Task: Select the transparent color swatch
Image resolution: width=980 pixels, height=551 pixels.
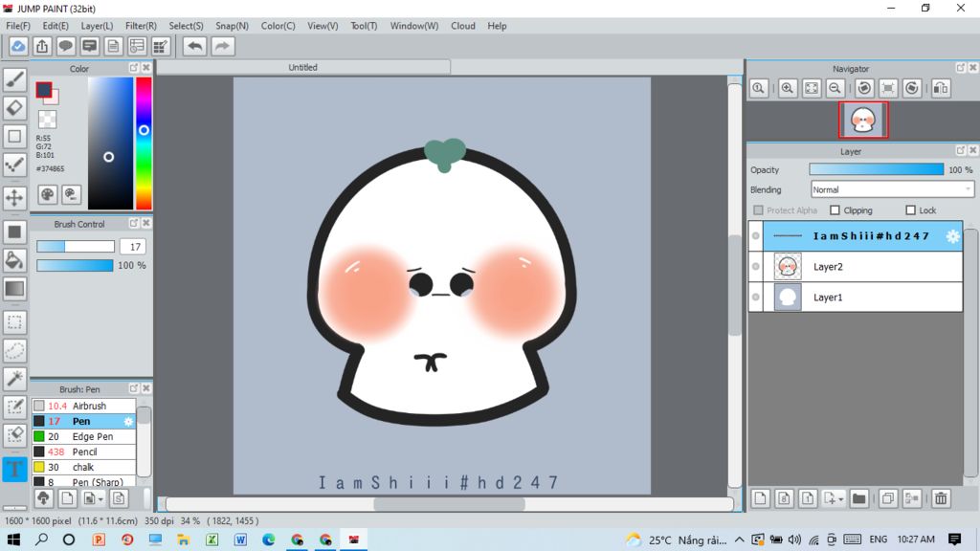Action: click(x=48, y=119)
